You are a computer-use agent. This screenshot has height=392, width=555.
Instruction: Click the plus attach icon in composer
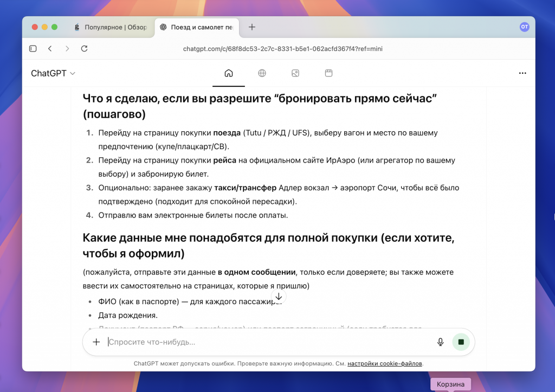pyautogui.click(x=96, y=342)
